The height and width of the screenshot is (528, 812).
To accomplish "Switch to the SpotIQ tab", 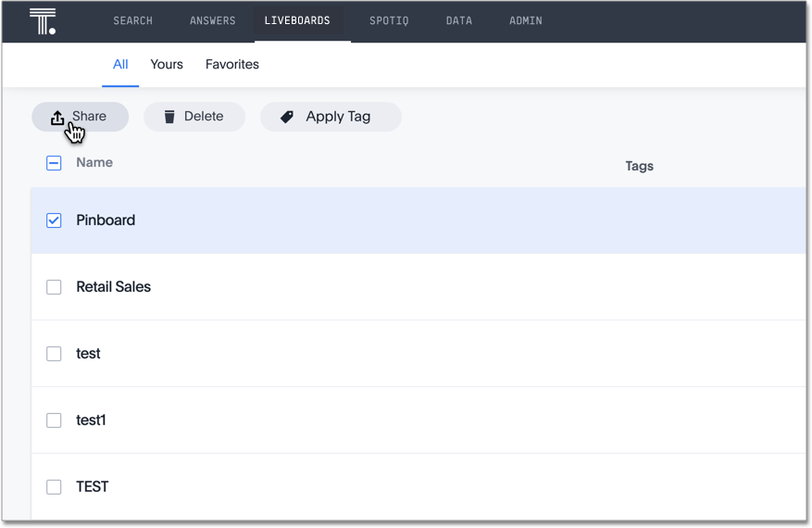I will pos(389,20).
